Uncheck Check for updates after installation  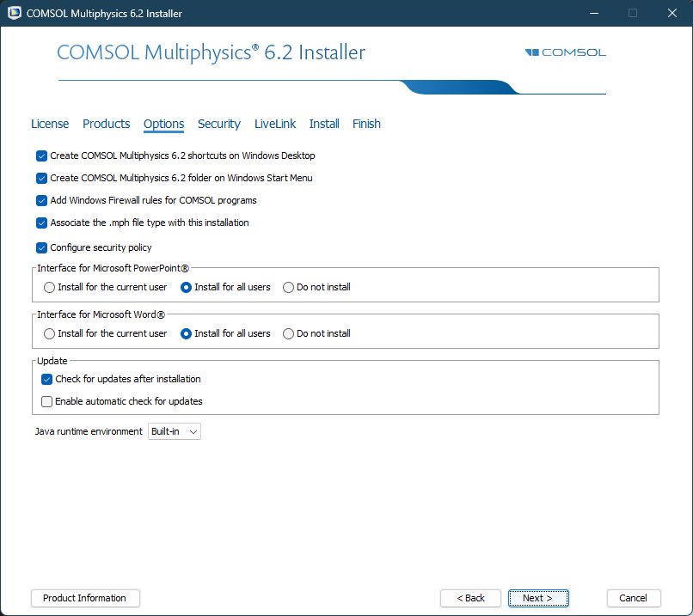click(47, 379)
